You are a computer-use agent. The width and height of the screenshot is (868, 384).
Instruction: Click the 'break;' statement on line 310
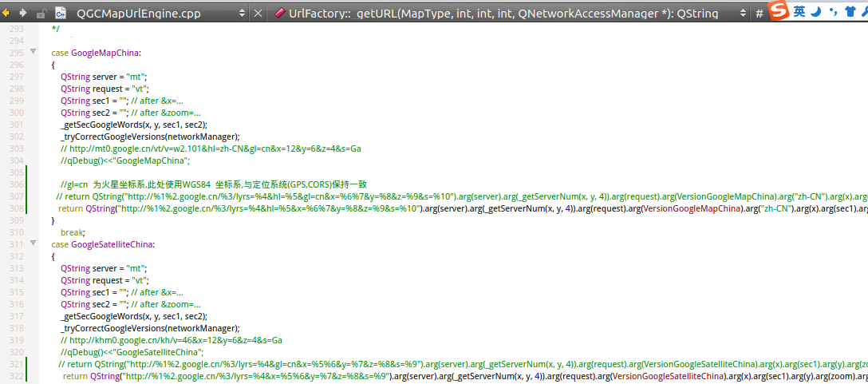click(x=73, y=232)
